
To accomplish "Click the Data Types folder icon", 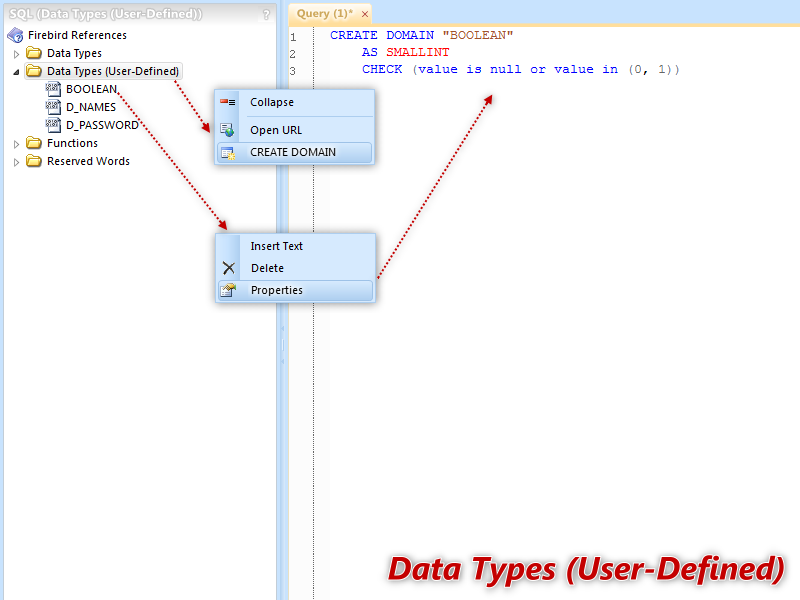I will pos(34,53).
